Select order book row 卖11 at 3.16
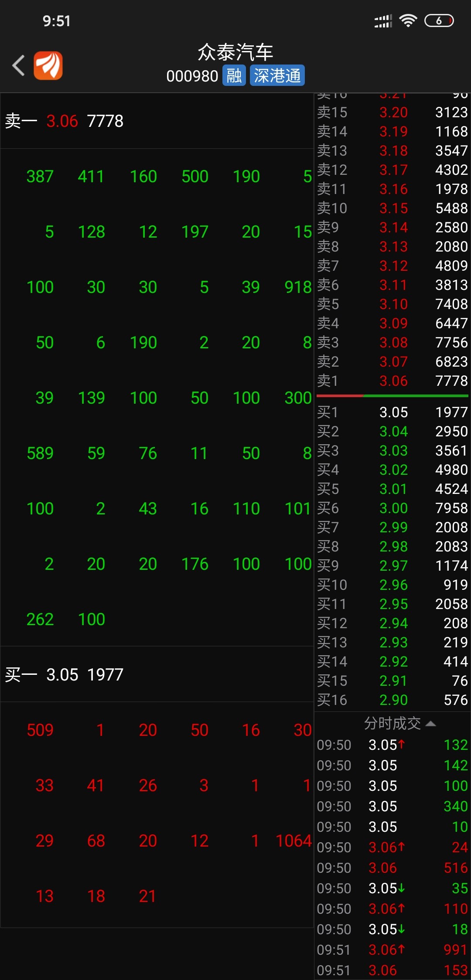 pyautogui.click(x=392, y=189)
